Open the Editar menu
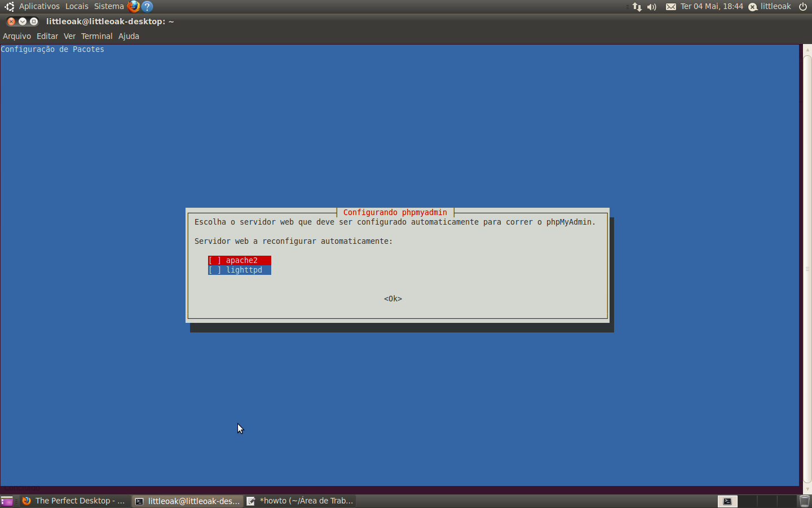The width and height of the screenshot is (812, 508). click(47, 36)
